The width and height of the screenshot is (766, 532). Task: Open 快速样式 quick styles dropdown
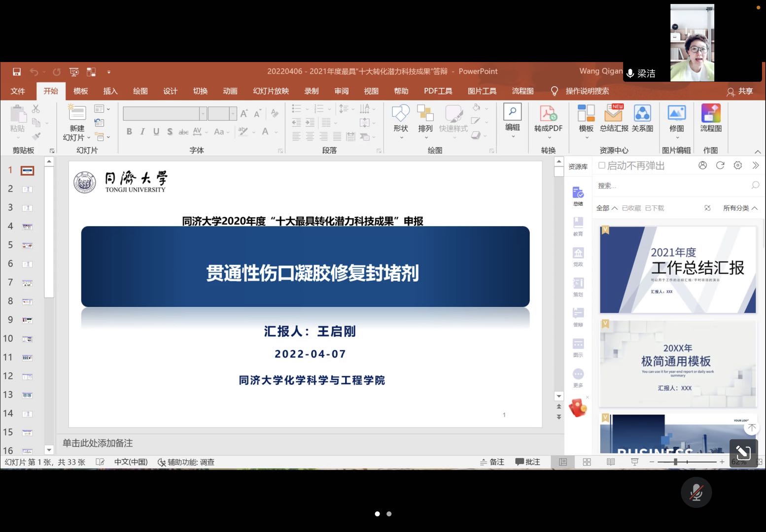[453, 121]
